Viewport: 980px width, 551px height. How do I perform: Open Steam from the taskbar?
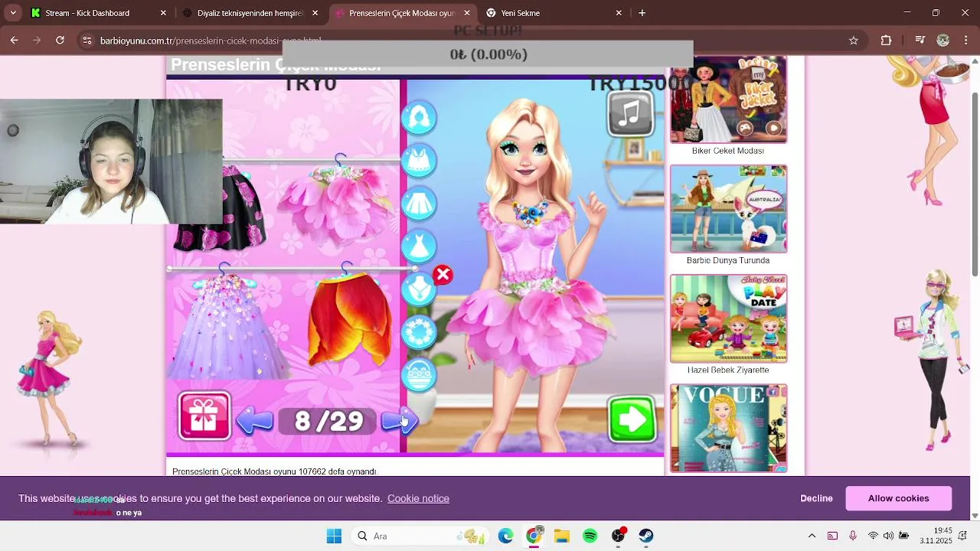click(x=646, y=536)
